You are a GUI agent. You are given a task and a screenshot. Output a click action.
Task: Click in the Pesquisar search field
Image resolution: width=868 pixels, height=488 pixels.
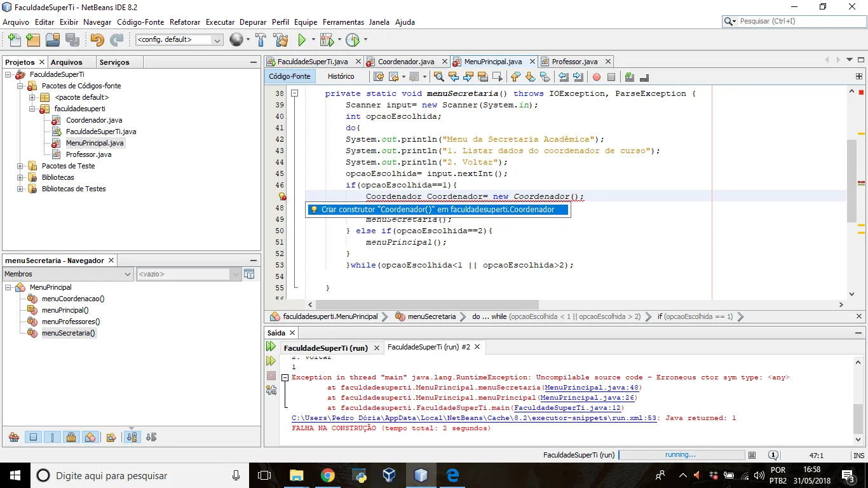coord(798,22)
